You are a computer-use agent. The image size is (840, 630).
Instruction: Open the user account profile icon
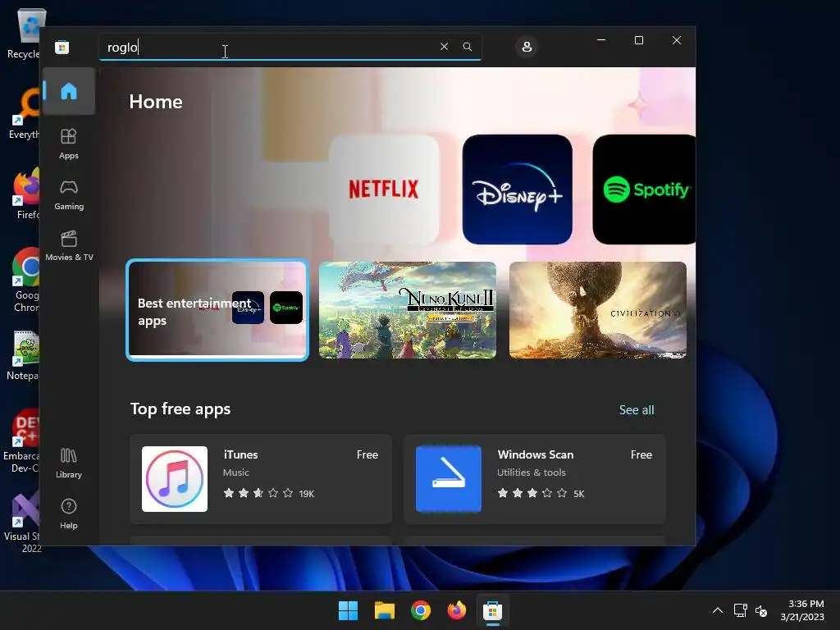[527, 47]
